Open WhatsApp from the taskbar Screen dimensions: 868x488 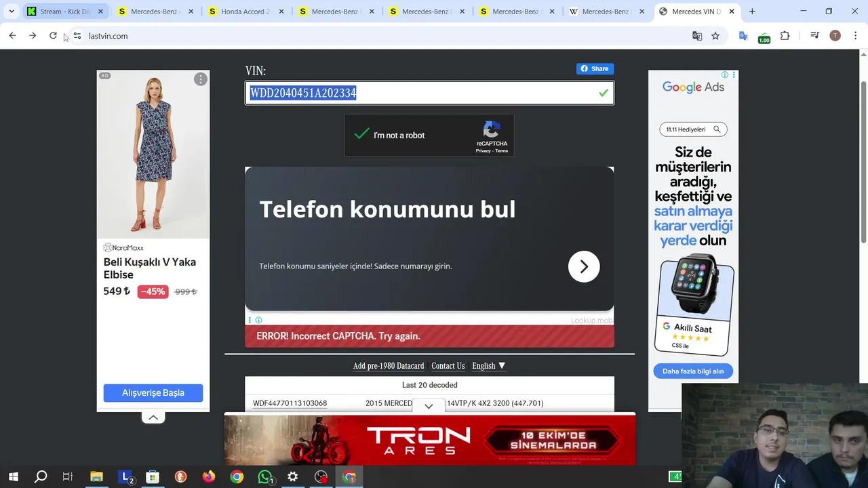pos(265,477)
